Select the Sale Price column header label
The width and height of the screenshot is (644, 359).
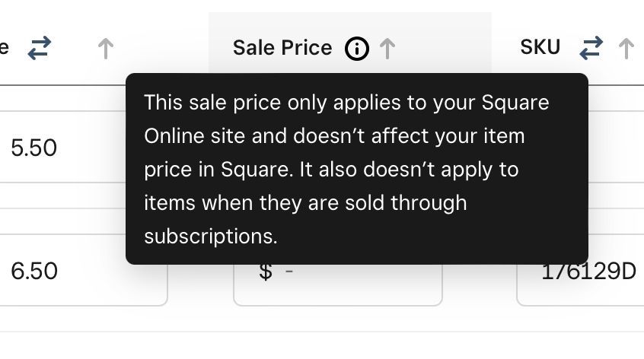282,48
